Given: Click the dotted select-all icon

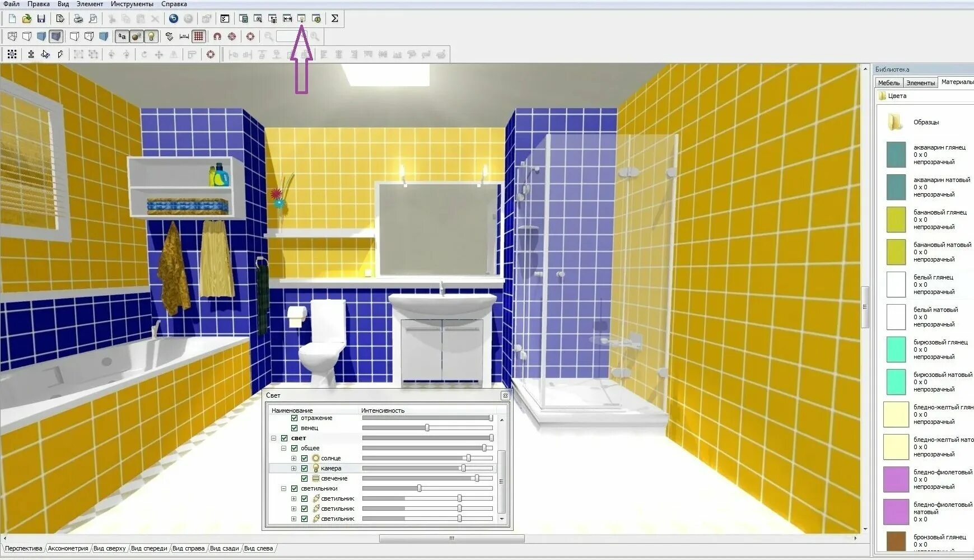Looking at the screenshot, I should tap(12, 54).
